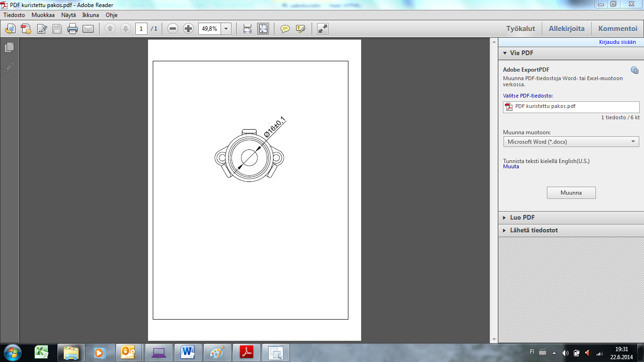The width and height of the screenshot is (644, 362).
Task: Open the Microsoft Word format dropdown
Action: (571, 142)
